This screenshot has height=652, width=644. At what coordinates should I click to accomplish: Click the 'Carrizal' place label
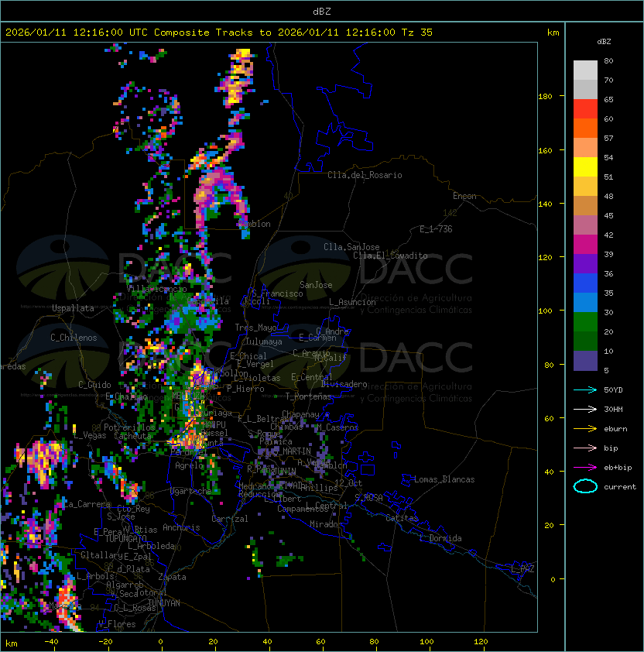(230, 519)
